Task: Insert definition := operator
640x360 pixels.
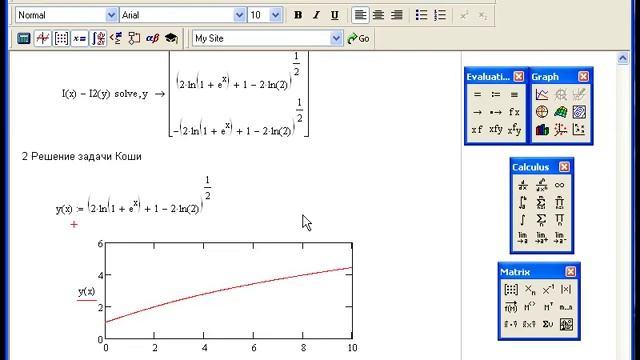Action: [x=496, y=95]
